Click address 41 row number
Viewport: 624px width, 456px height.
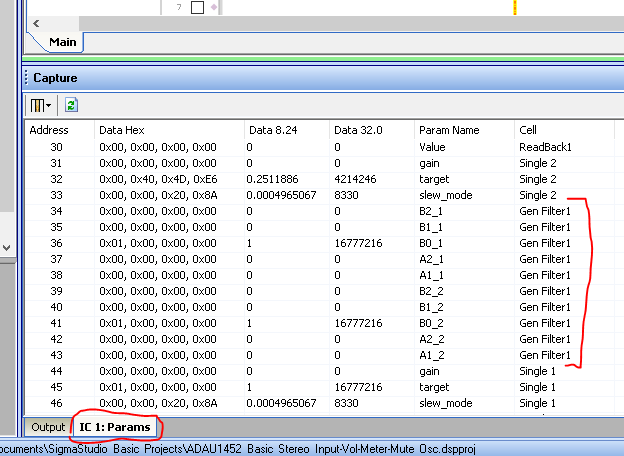click(56, 323)
